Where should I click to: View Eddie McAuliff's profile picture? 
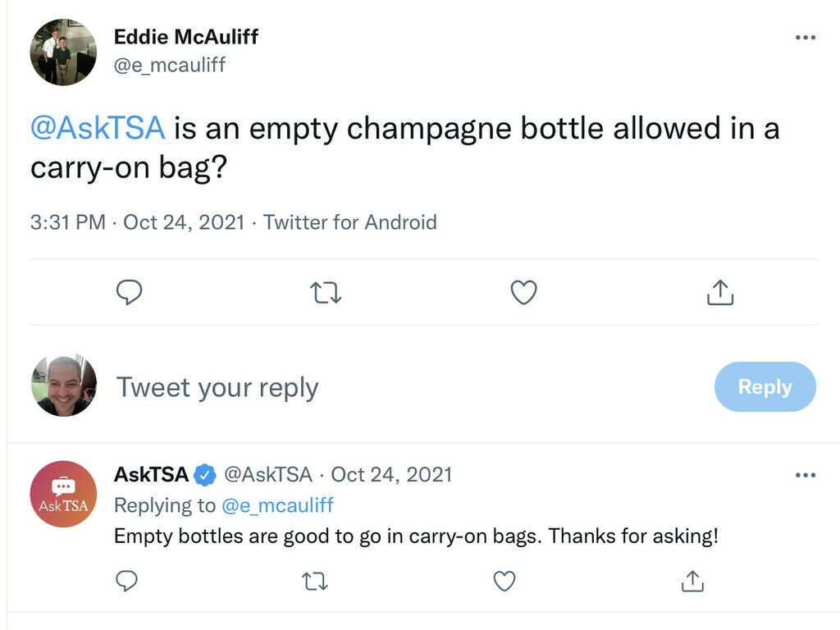pos(63,52)
